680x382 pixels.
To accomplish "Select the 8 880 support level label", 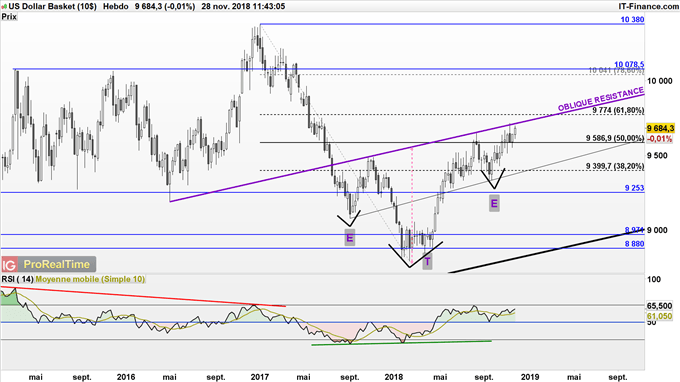I will 634,244.
